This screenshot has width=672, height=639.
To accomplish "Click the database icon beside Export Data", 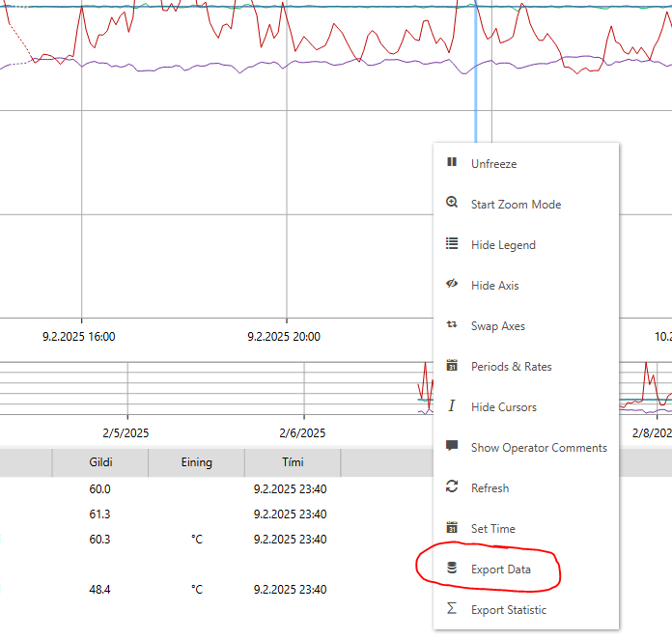I will (451, 569).
